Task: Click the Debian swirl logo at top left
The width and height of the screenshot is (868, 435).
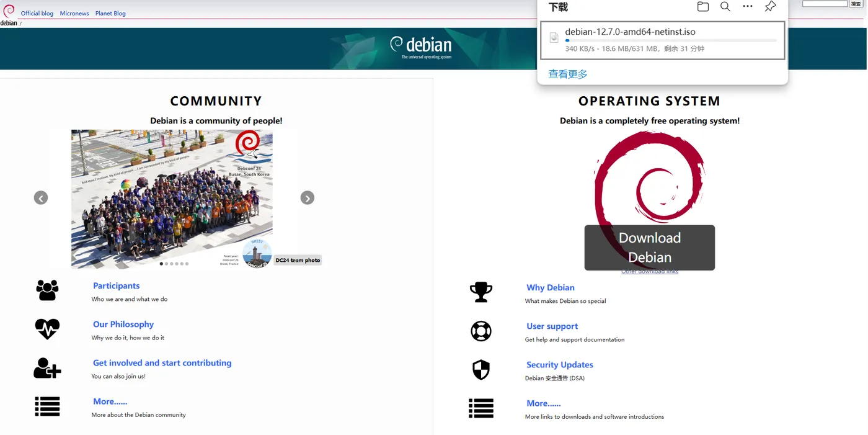Action: click(x=9, y=11)
